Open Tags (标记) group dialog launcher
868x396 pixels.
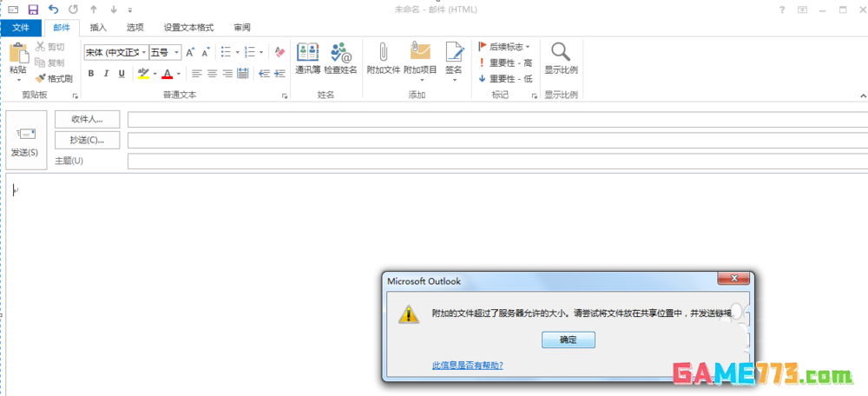(534, 96)
